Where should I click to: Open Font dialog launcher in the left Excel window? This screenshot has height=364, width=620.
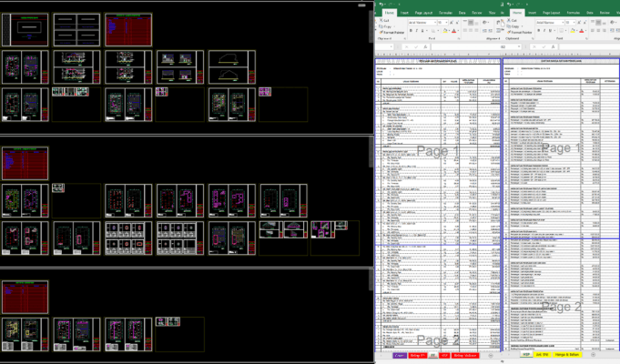click(460, 38)
